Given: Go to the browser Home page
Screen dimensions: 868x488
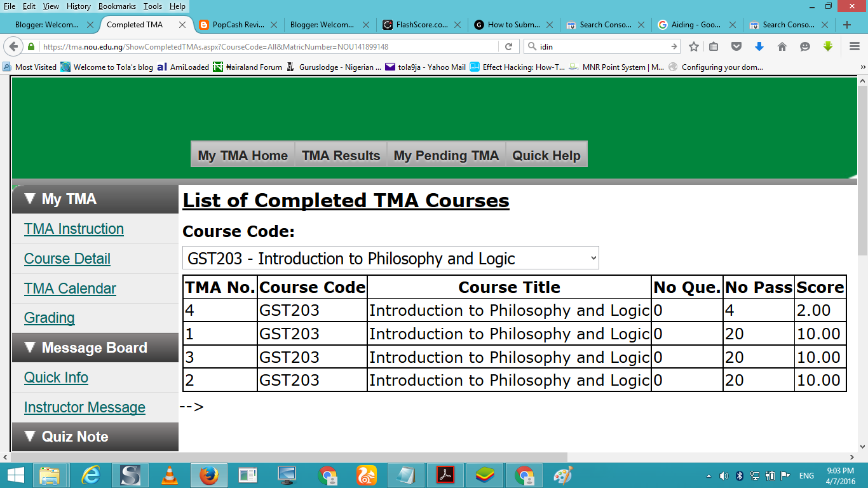Looking at the screenshot, I should point(782,46).
